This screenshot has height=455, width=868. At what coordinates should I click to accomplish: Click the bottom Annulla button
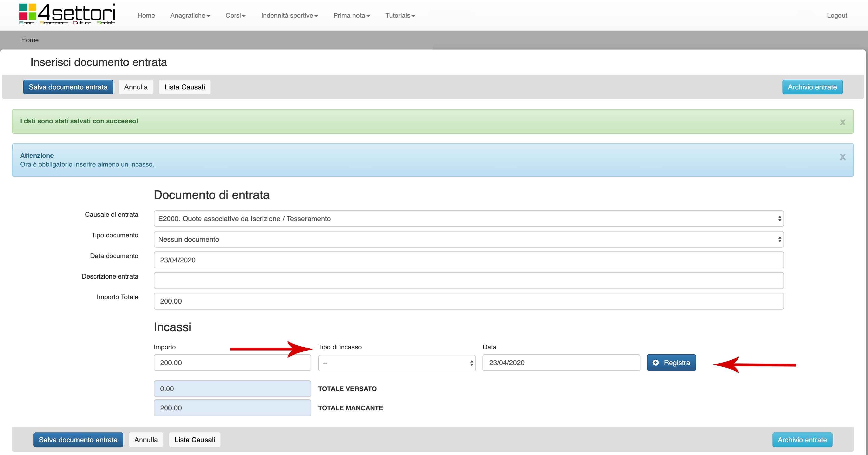click(x=146, y=440)
